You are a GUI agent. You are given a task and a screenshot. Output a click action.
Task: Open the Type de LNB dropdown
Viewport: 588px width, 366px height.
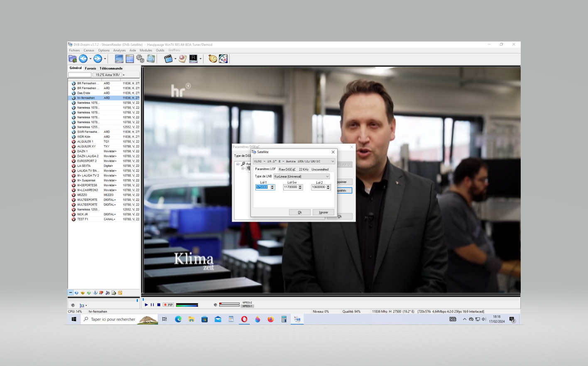point(301,176)
